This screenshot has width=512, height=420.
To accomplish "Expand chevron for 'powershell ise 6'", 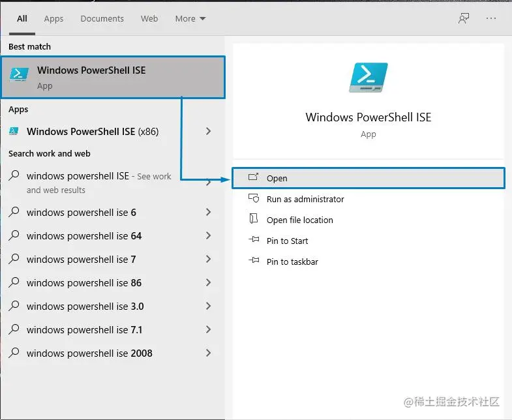I will pos(208,213).
